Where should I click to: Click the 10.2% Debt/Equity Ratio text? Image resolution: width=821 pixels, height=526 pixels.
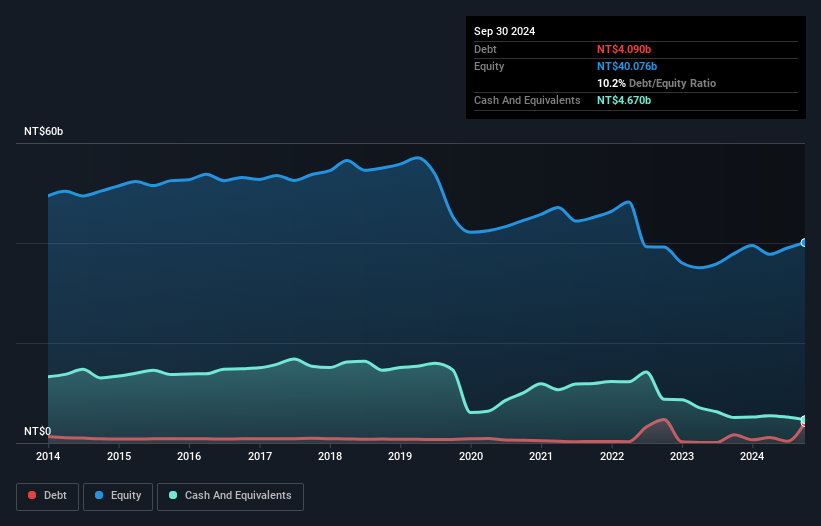pos(657,83)
